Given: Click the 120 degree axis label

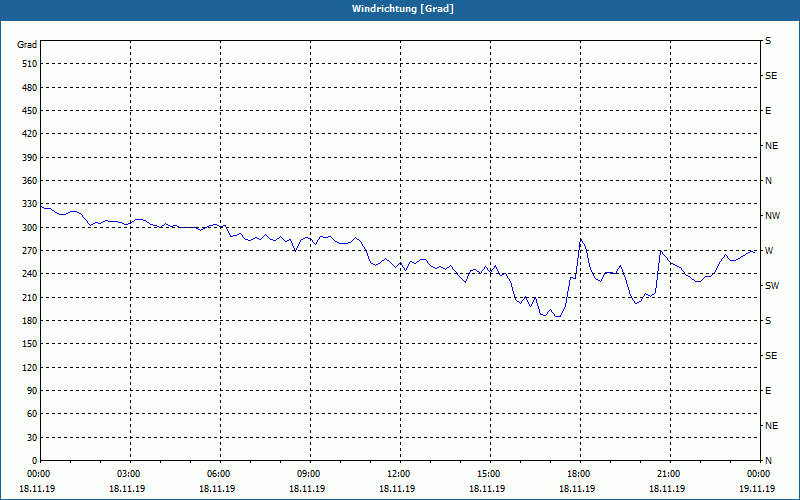Looking at the screenshot, I should pyautogui.click(x=30, y=367).
